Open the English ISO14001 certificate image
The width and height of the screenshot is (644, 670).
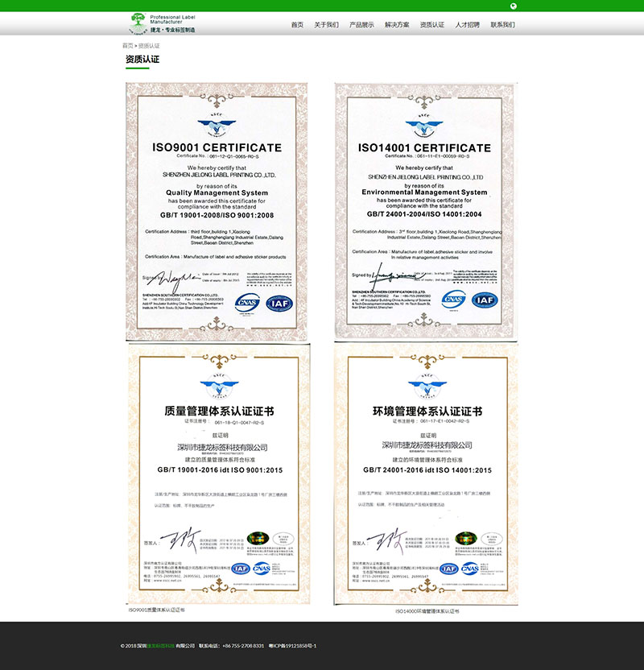click(x=424, y=211)
